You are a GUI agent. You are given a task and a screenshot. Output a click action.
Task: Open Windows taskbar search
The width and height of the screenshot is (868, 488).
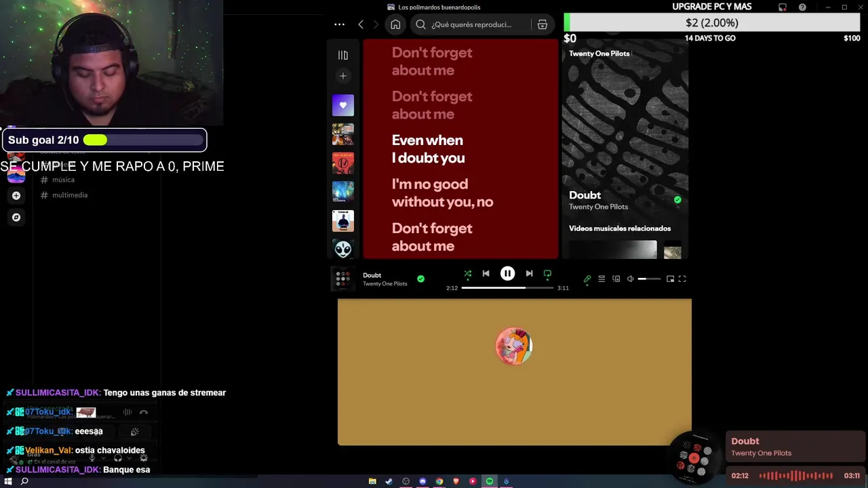click(x=24, y=481)
